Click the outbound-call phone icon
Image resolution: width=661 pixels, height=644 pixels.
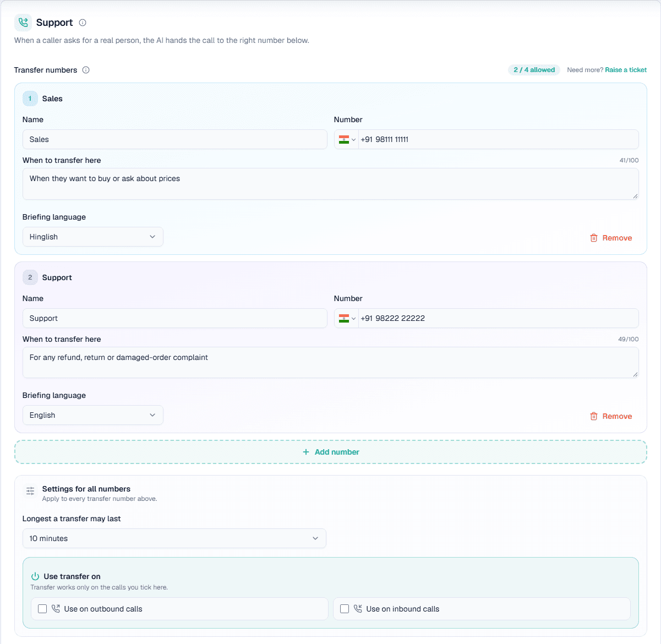56,609
